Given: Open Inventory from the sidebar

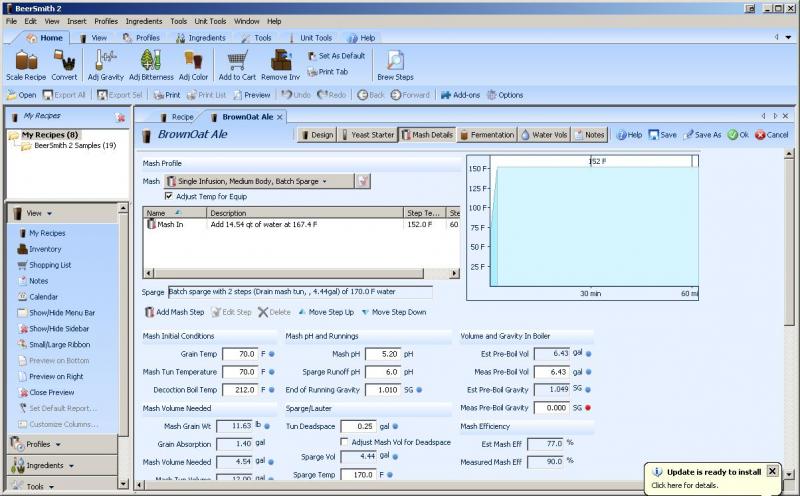Looking at the screenshot, I should coord(39,249).
